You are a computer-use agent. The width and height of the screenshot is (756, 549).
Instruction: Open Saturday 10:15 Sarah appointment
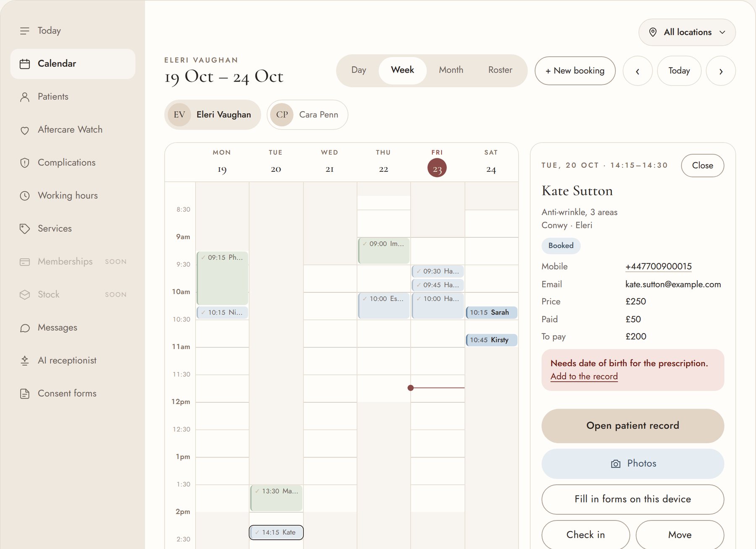click(x=491, y=313)
